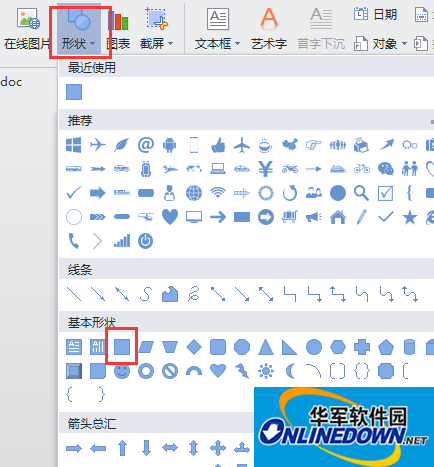
Task: Choose the hexagon basic shape
Action: [x=338, y=347]
